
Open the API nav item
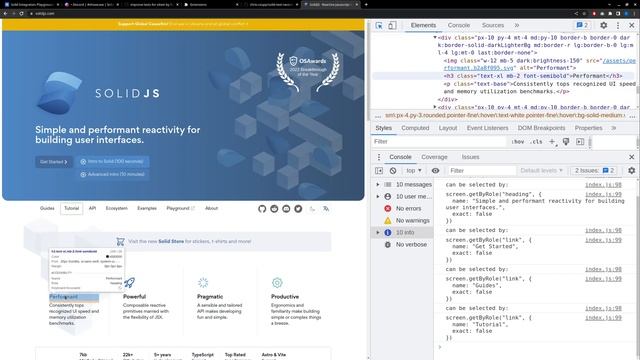(x=93, y=208)
